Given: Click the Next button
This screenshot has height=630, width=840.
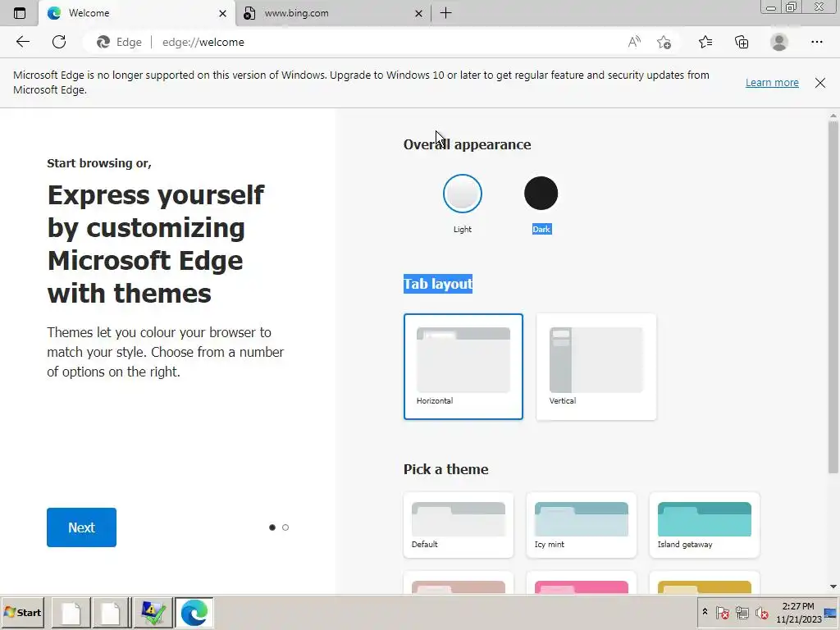Looking at the screenshot, I should pos(81,527).
